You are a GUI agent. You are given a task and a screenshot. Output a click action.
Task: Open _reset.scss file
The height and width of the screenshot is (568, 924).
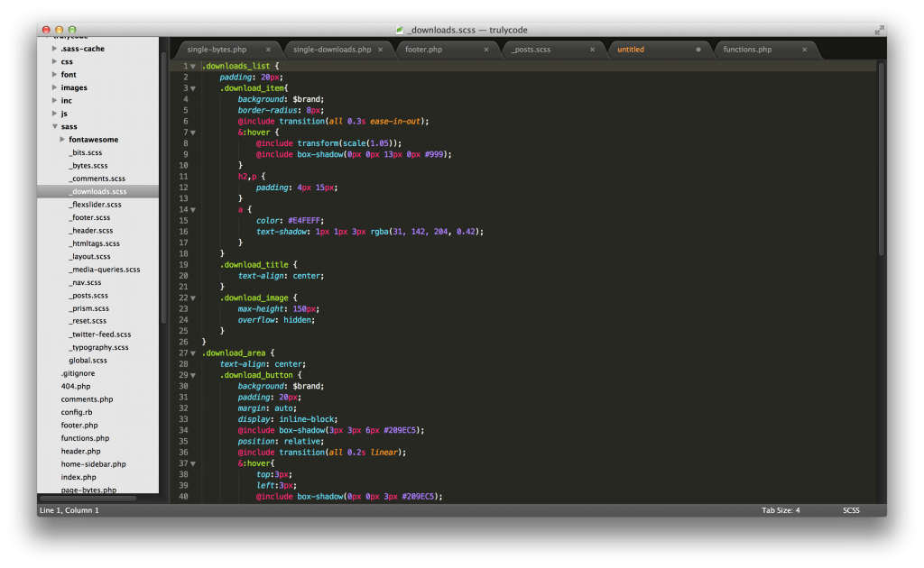click(88, 321)
